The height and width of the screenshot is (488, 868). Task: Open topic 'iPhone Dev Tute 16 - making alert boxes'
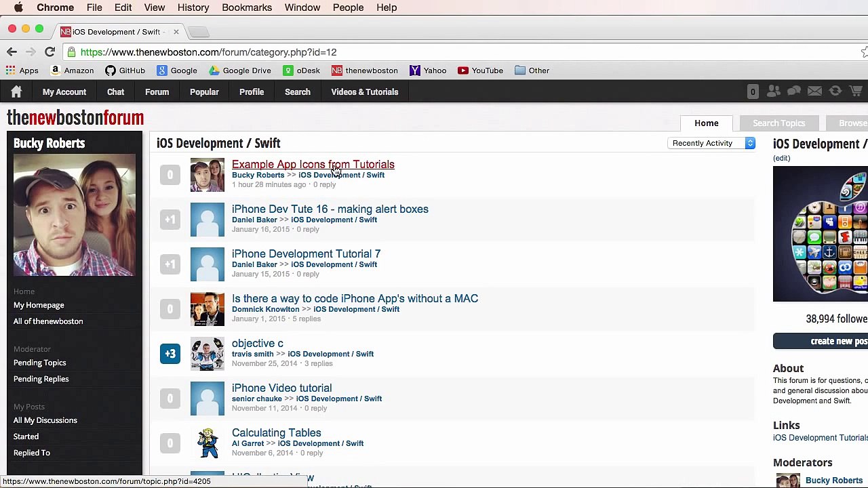point(330,209)
